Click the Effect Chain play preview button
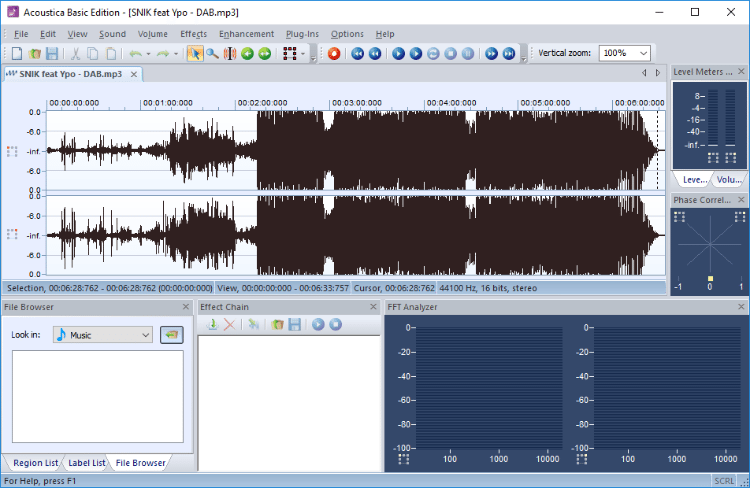Viewport: 750px width, 488px height. 318,324
